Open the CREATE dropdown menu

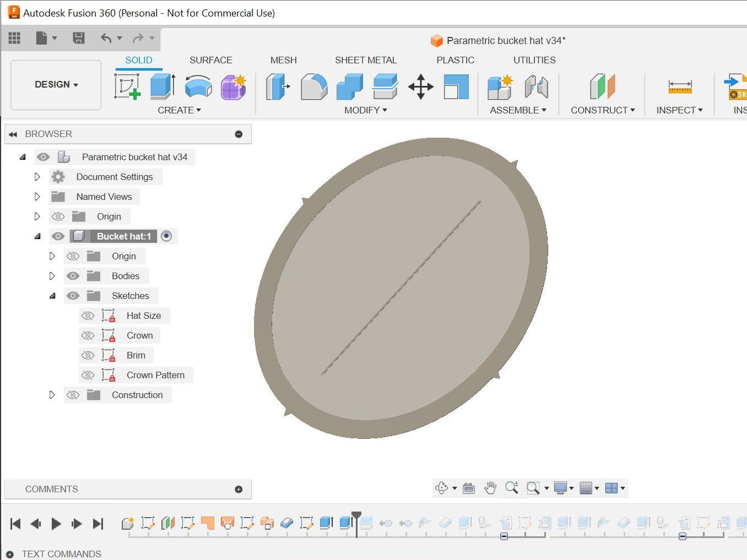pyautogui.click(x=179, y=110)
